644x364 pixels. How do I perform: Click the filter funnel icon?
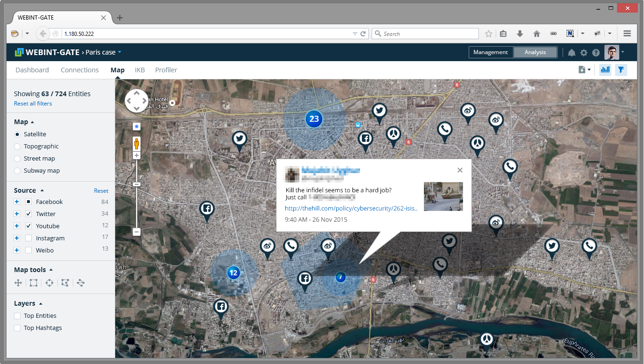pos(621,70)
